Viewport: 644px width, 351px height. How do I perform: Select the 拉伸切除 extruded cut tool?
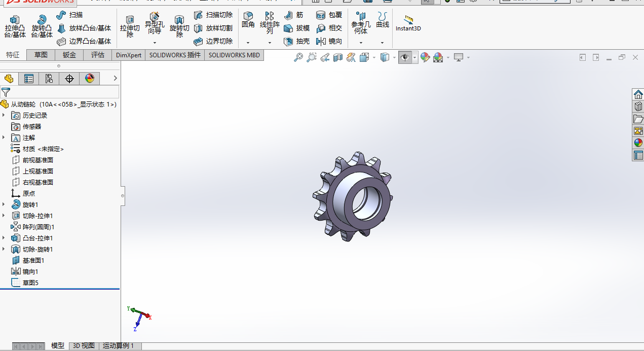(130, 26)
